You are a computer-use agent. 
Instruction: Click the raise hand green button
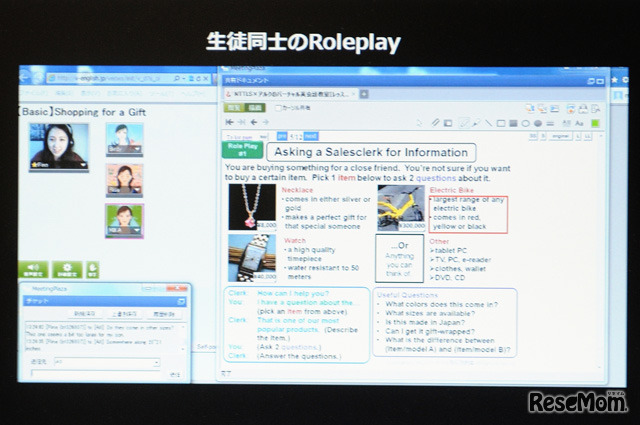coord(93,270)
